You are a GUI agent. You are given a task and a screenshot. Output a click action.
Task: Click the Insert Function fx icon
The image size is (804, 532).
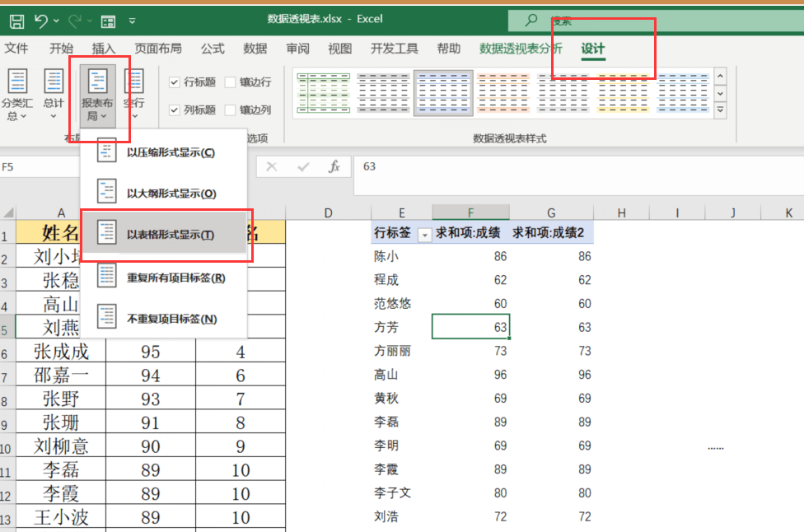point(334,166)
